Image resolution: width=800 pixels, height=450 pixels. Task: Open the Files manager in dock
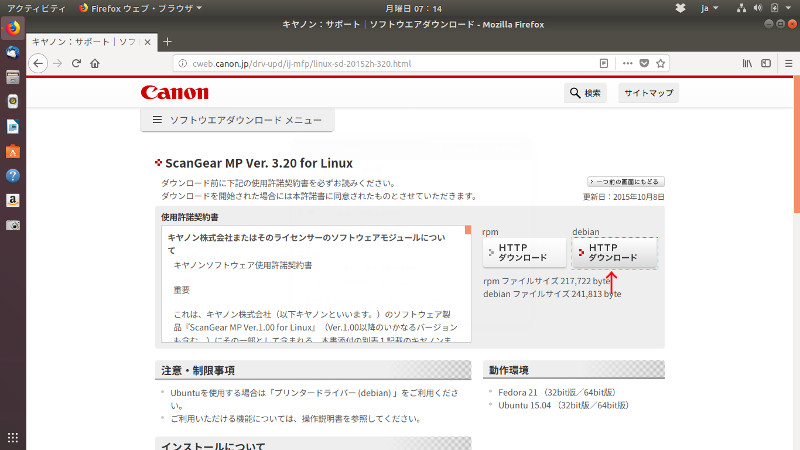click(x=13, y=77)
